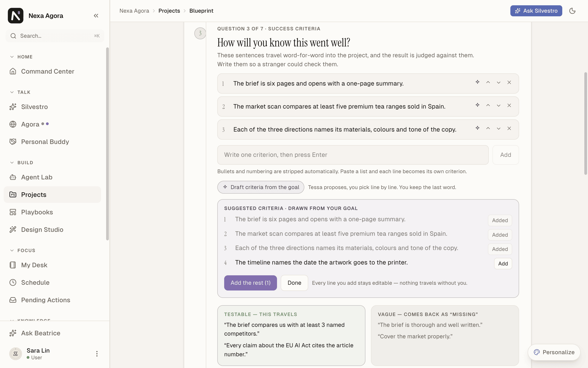This screenshot has height=368, width=588.
Task: Click the Nexa Agora logo
Action: (x=16, y=16)
